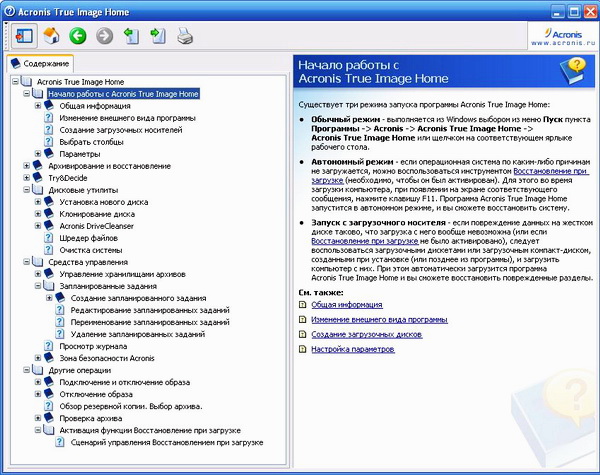Select Создание загрузочных носителей topic
The height and width of the screenshot is (475, 600).
click(121, 130)
